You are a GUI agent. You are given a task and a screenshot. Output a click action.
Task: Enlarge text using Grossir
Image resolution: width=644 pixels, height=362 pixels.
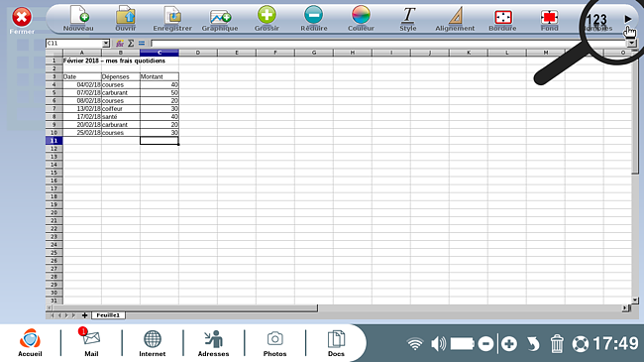pos(267,19)
